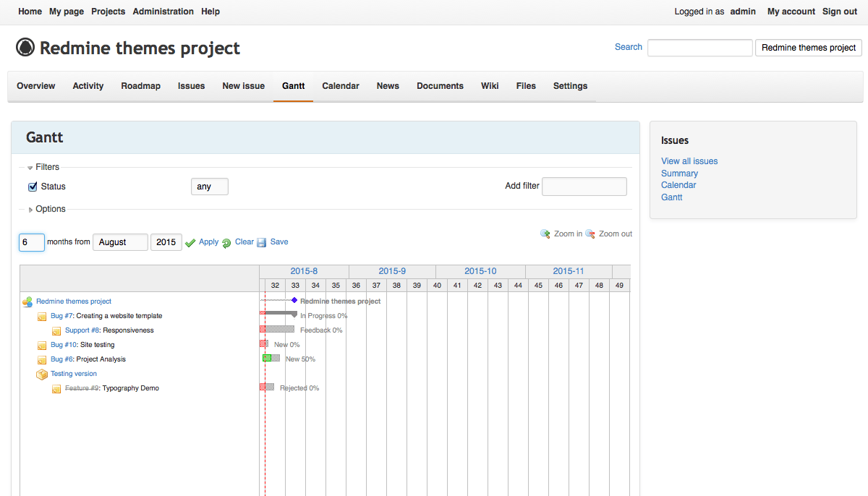Open My account link

(x=791, y=12)
